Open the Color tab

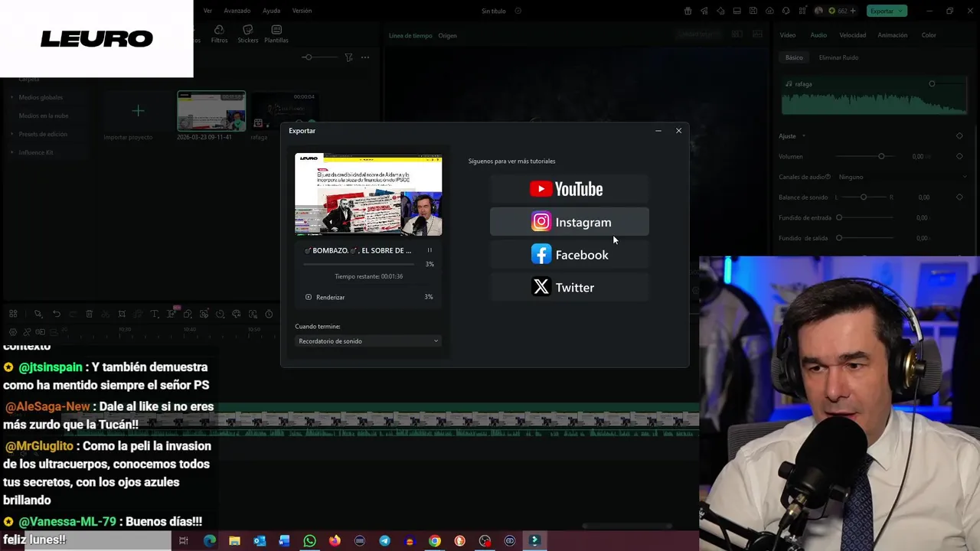click(x=929, y=35)
